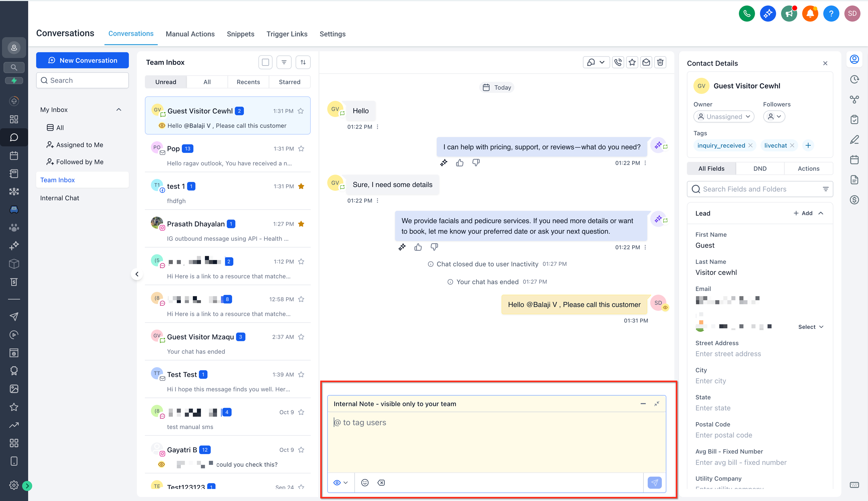Open the Unassigned owner dropdown
Image resolution: width=868 pixels, height=501 pixels.
click(x=724, y=117)
